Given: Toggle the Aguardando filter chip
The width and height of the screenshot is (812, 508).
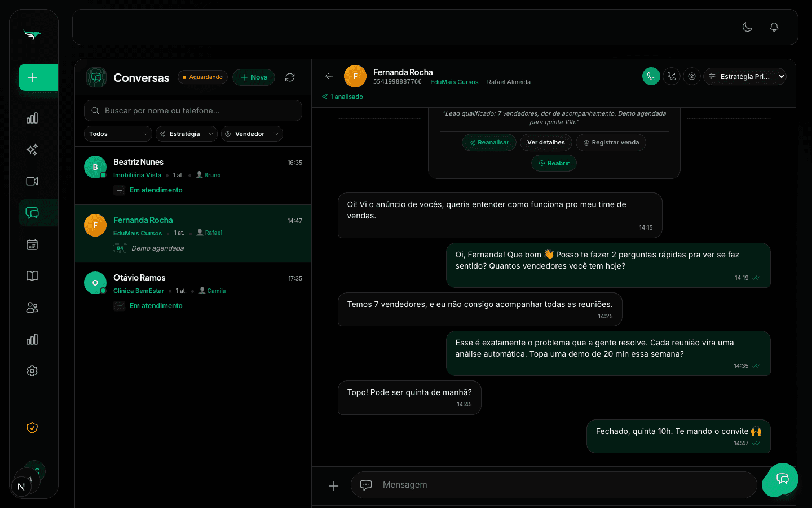Looking at the screenshot, I should click(x=203, y=77).
